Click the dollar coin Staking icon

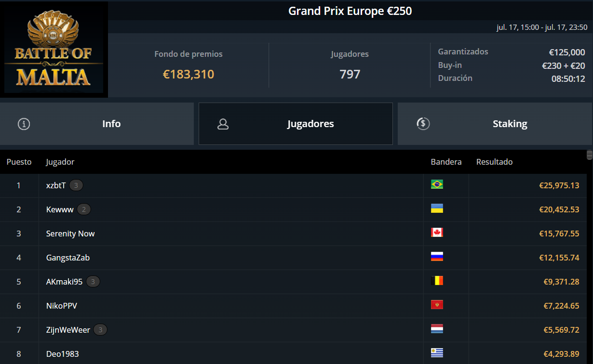tap(423, 124)
